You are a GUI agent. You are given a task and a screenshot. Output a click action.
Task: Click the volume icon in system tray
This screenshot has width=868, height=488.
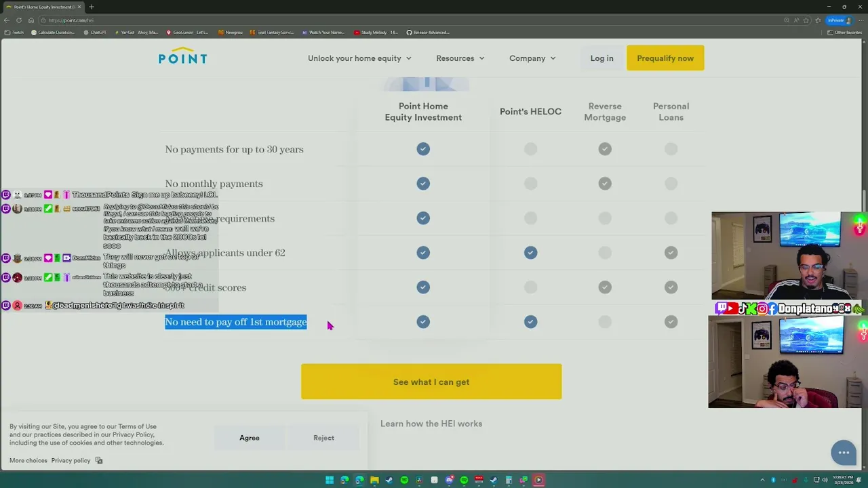[825, 480]
